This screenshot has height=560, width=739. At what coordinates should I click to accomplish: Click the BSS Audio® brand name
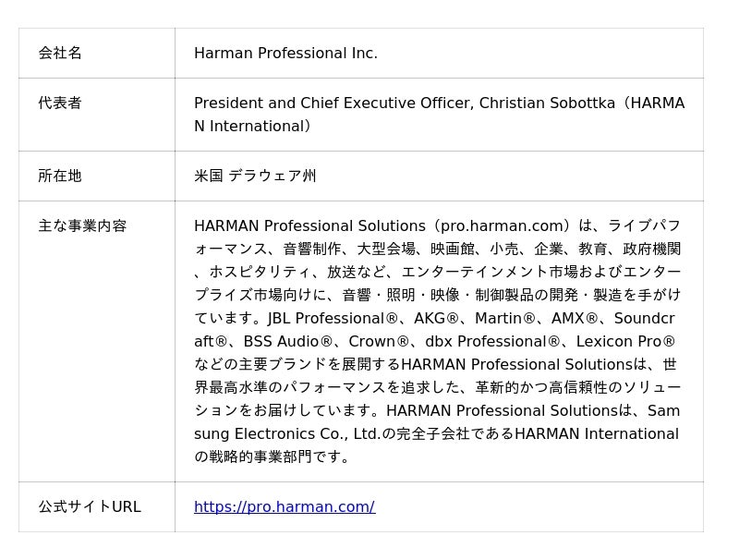[287, 341]
